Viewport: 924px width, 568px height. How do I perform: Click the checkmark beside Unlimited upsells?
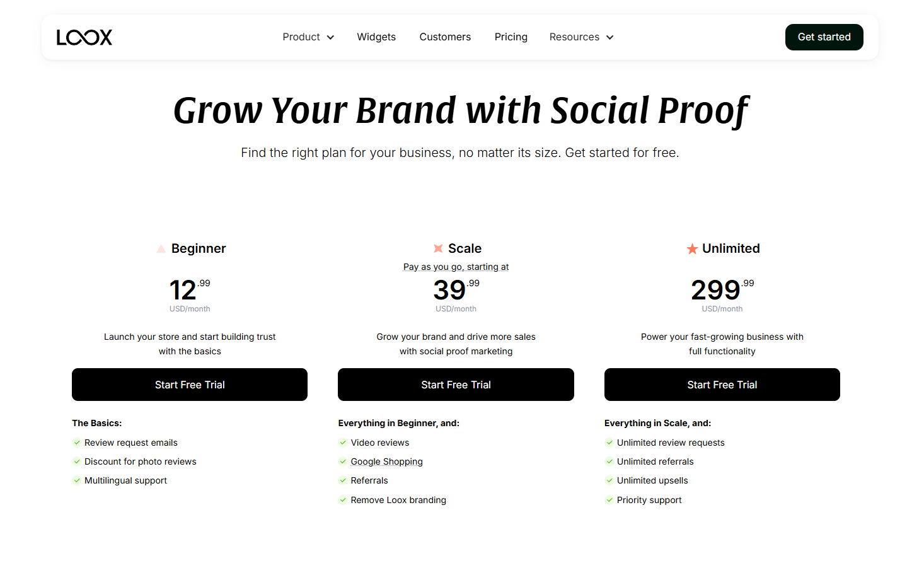click(609, 480)
